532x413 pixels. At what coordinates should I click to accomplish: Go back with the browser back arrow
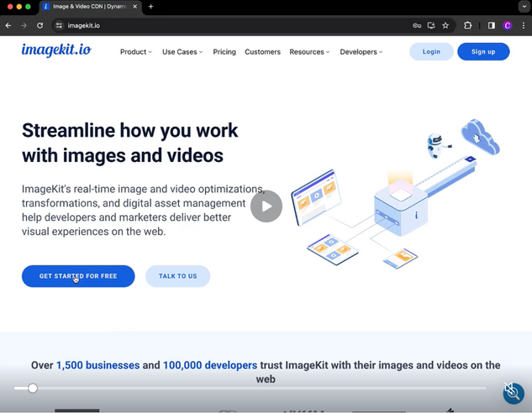click(8, 26)
